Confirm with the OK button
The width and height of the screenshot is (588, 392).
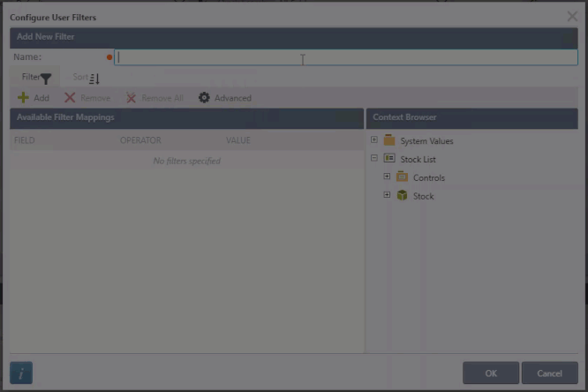tap(491, 373)
